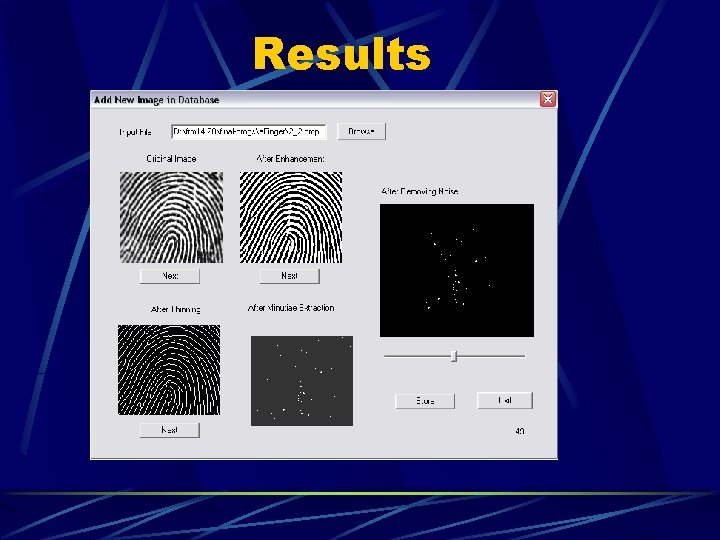Click inside the Input File path field
Image resolution: width=720 pixels, height=540 pixels.
[x=249, y=132]
